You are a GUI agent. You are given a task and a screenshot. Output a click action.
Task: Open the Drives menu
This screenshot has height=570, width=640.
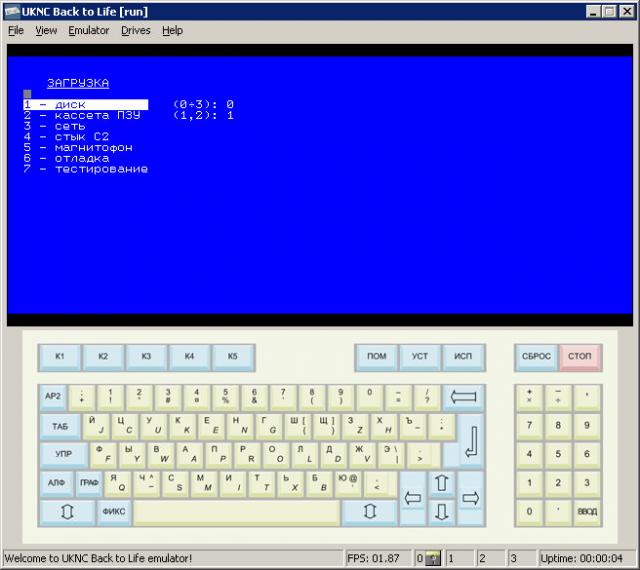coord(136,30)
